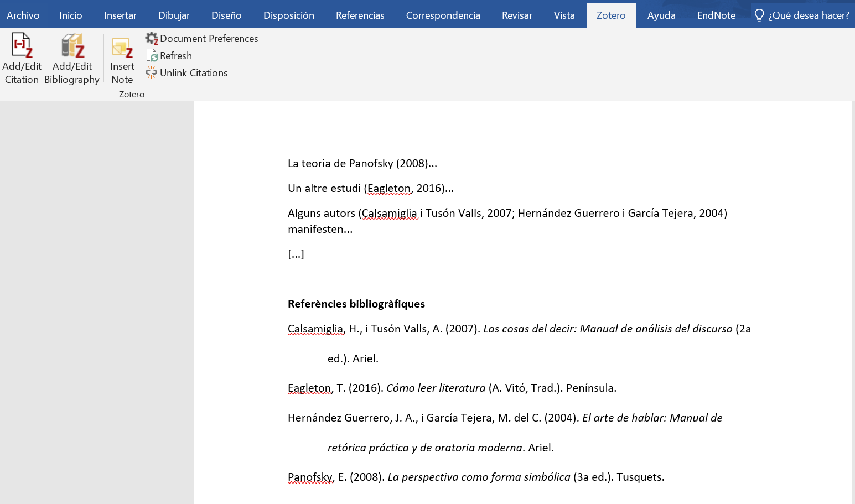Click the word 'manifesten...' in the paragraph

coord(320,229)
